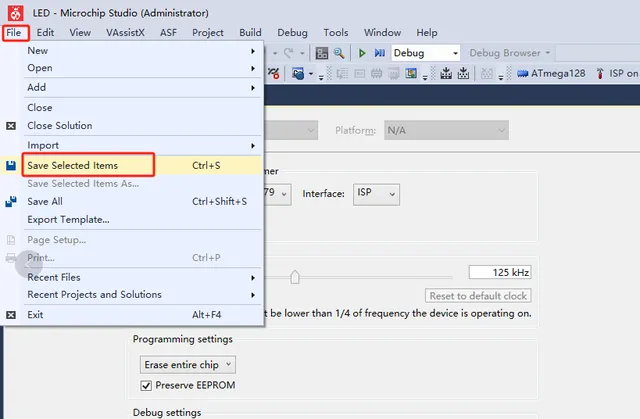The height and width of the screenshot is (419, 640).
Task: Click the Microchip Studio app logo icon
Action: click(x=16, y=13)
